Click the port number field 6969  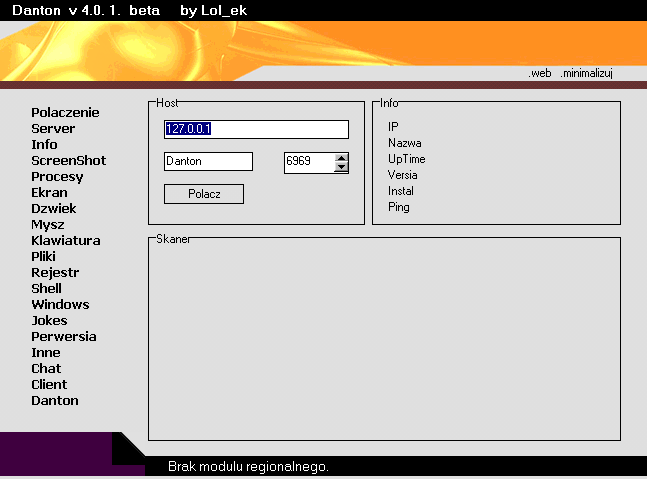point(308,162)
